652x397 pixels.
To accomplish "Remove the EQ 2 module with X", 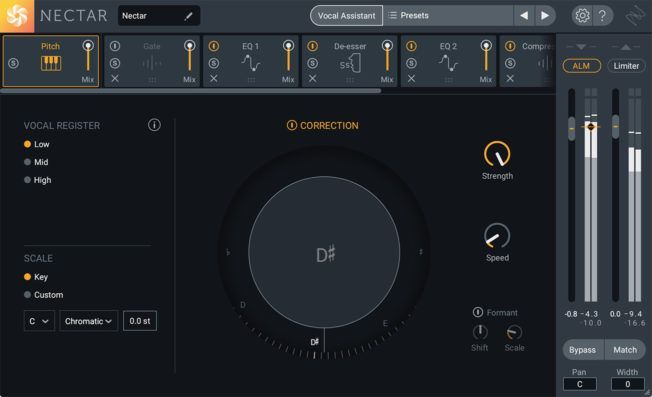I will tap(411, 79).
